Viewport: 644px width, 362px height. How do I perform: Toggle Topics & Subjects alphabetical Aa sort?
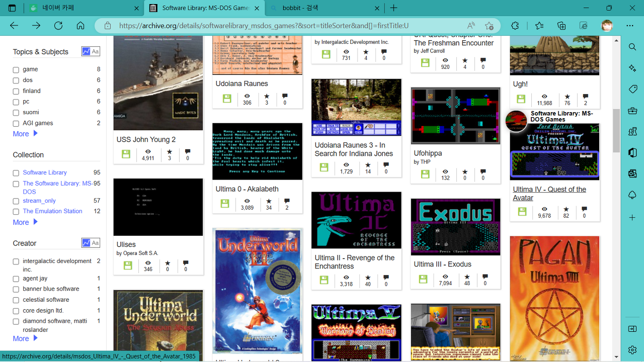(x=96, y=51)
